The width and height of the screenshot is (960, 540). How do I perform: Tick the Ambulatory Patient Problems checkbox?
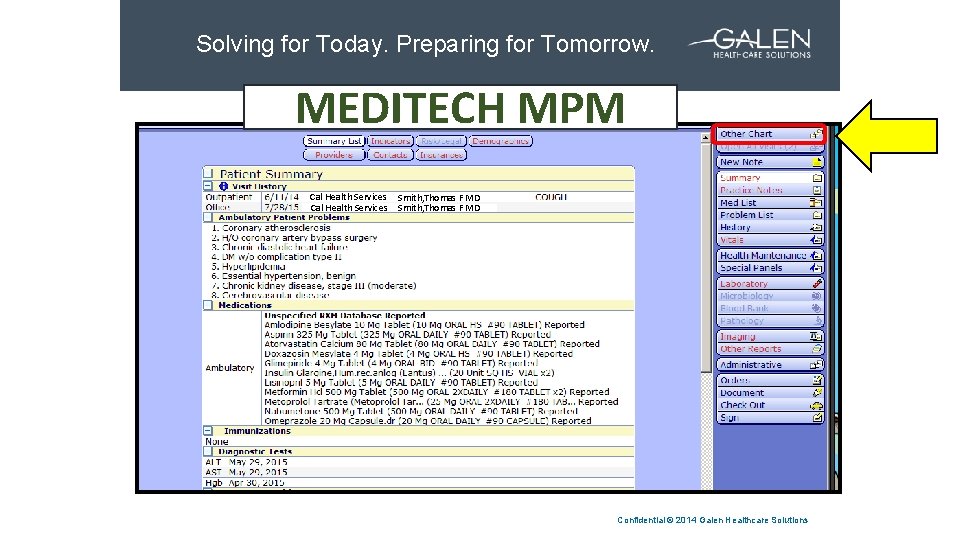tap(208, 217)
